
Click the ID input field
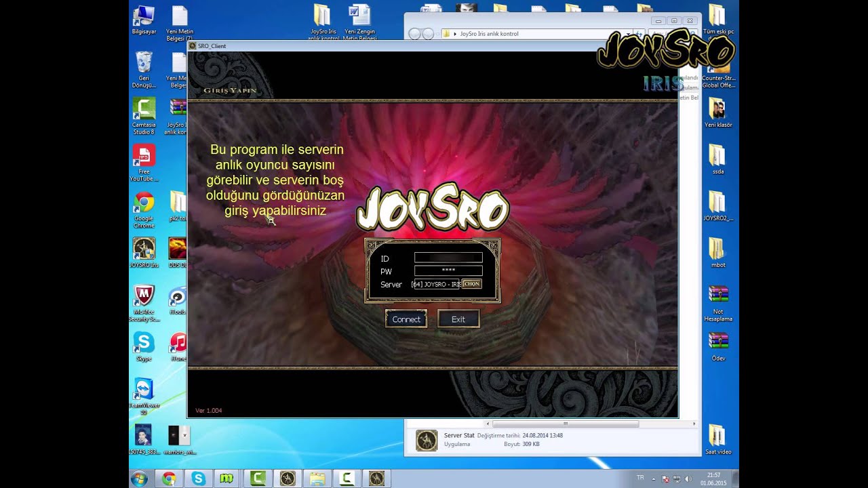tap(448, 258)
